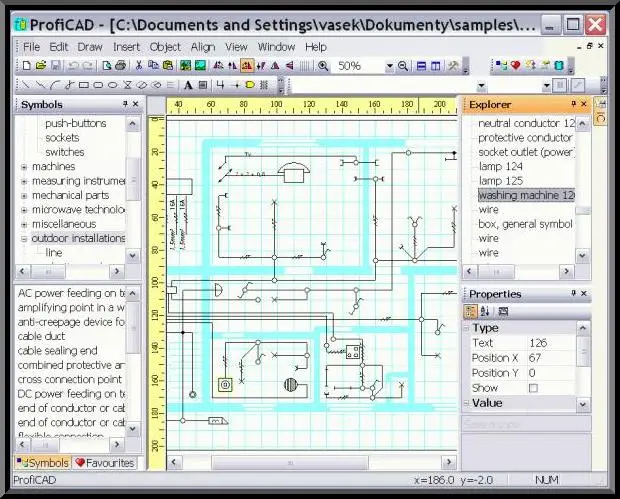Click the orange highlighted flip icon
620x499 pixels.
tap(247, 66)
